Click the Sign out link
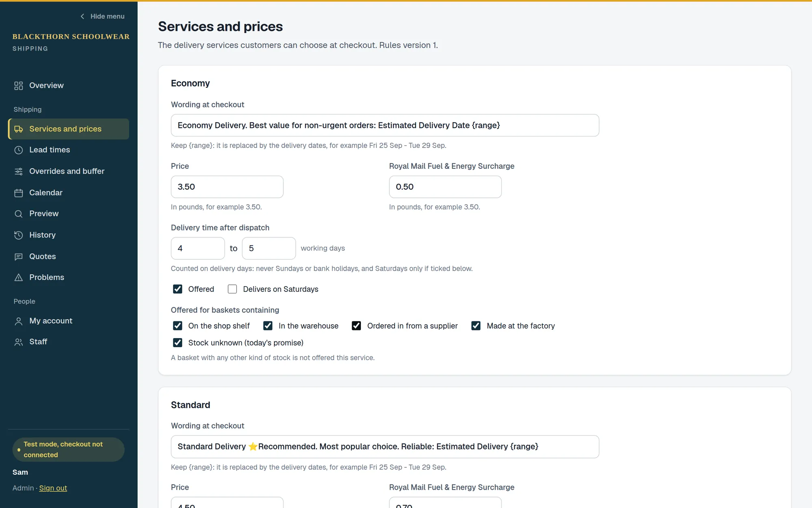 (53, 488)
